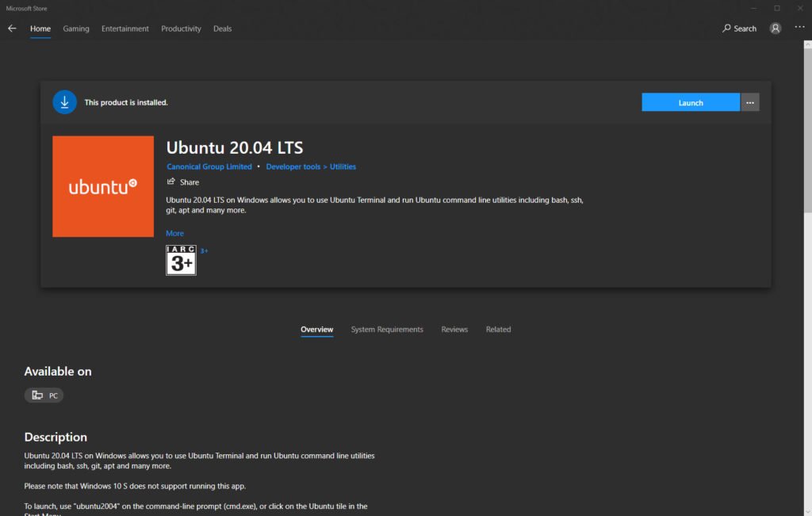Open the Canonical Group Limited publisher link
812x516 pixels.
[x=209, y=166]
